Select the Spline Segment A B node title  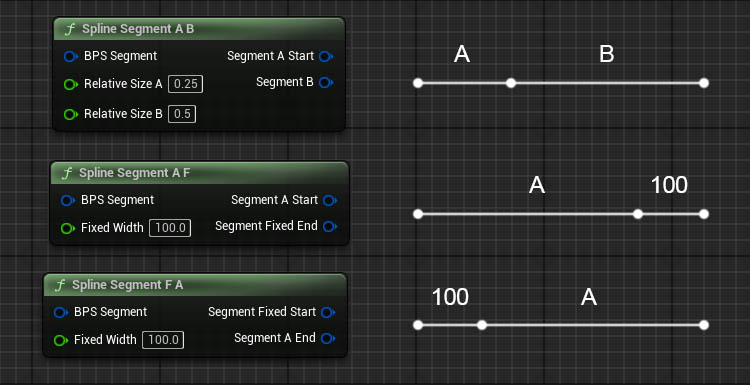pyautogui.click(x=138, y=29)
